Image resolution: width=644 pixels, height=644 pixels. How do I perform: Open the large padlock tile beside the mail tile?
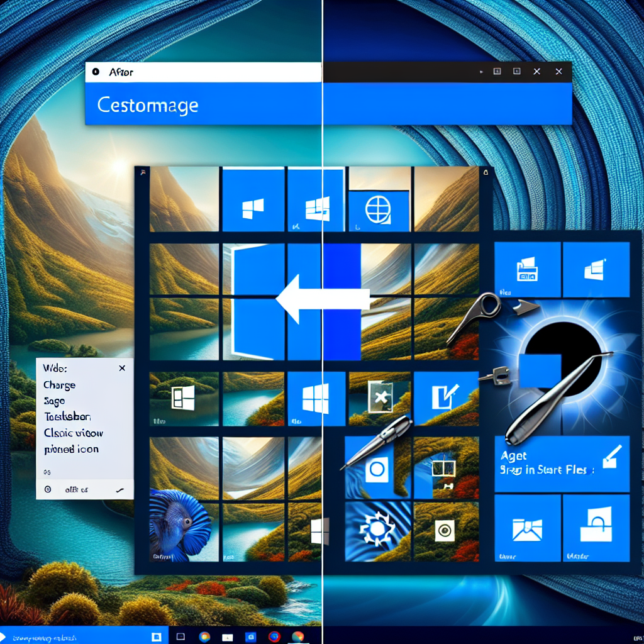[596, 528]
